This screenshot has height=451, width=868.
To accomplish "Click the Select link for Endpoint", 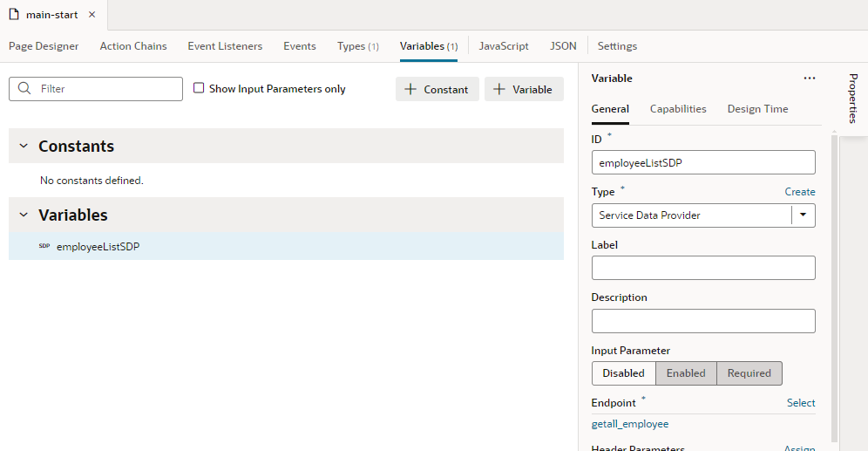I will pyautogui.click(x=801, y=403).
